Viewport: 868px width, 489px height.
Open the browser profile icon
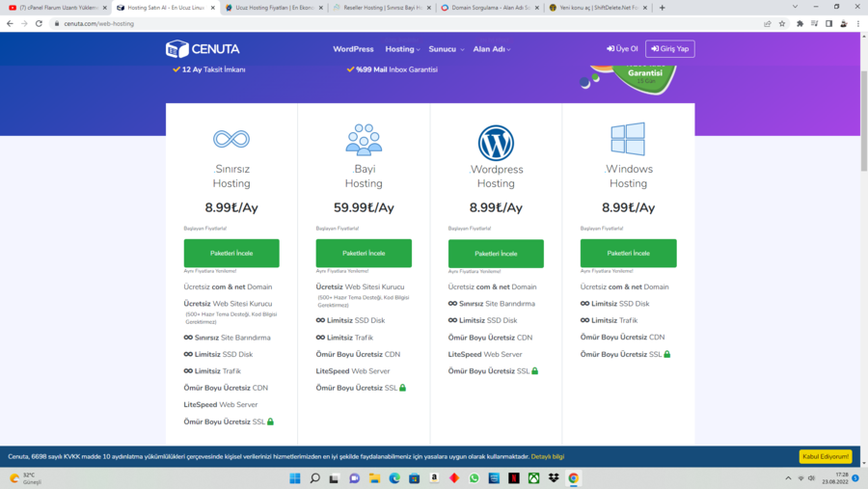pos(844,23)
